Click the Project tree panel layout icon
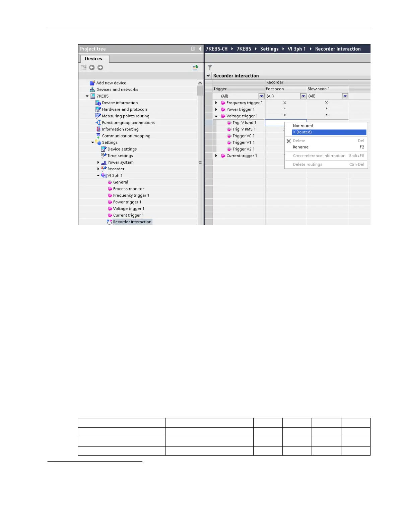The height and width of the screenshot is (532, 399). coord(193,49)
